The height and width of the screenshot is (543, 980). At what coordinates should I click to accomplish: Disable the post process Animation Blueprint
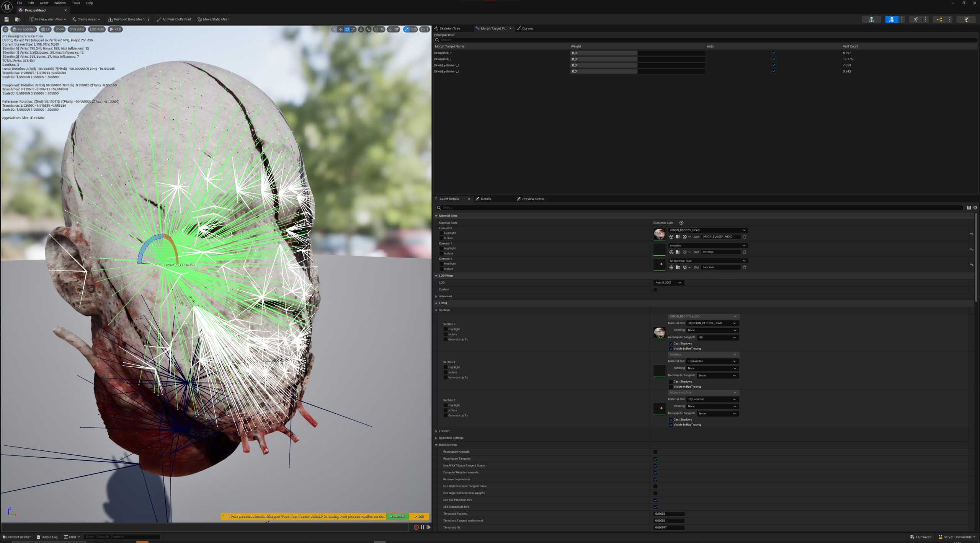point(397,517)
